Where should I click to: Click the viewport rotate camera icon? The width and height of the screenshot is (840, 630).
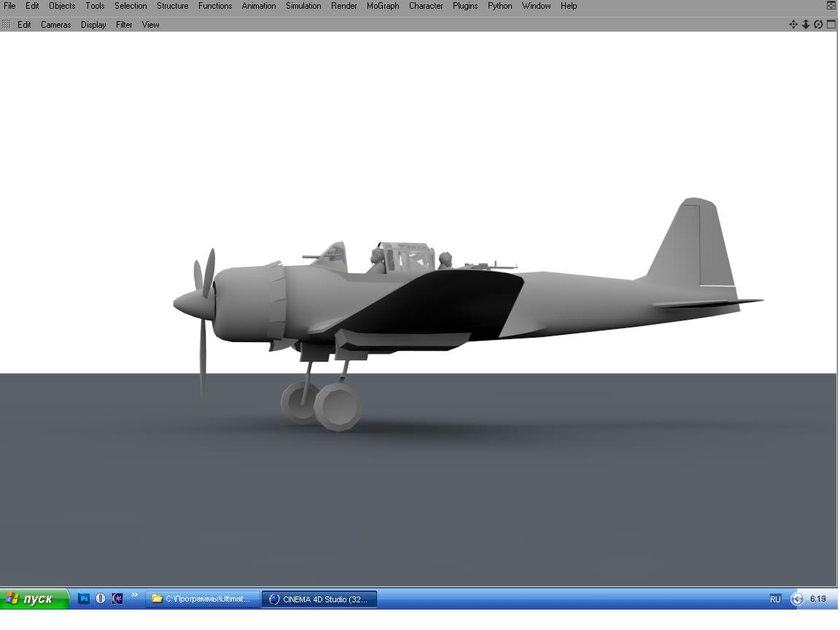point(818,24)
